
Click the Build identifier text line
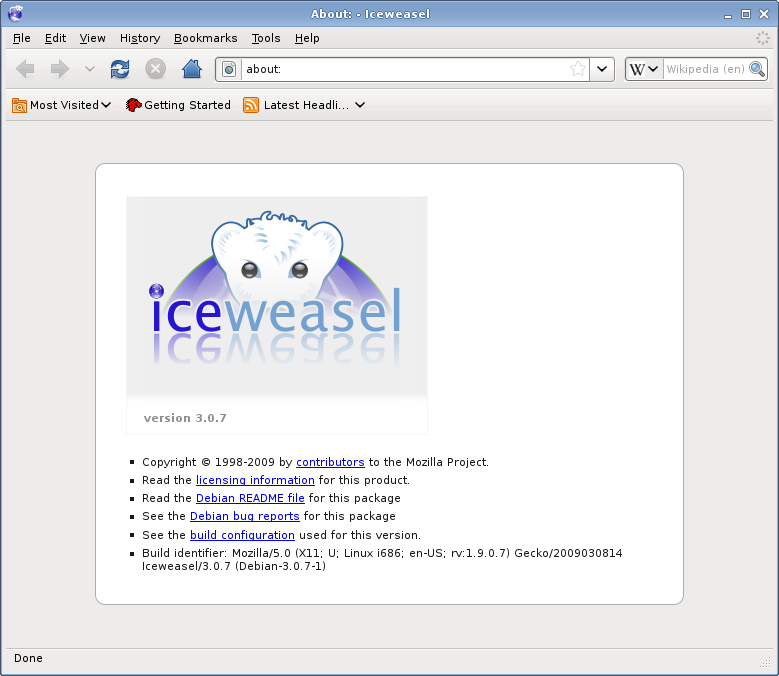click(x=382, y=560)
